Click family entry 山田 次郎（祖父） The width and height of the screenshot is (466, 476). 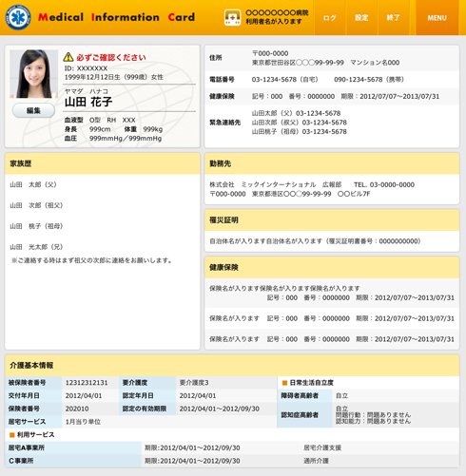(x=36, y=205)
